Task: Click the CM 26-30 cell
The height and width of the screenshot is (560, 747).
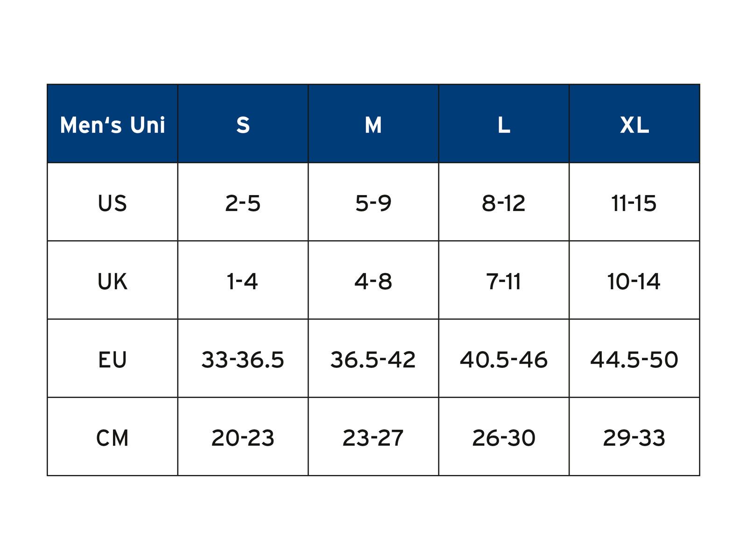Action: tap(504, 438)
